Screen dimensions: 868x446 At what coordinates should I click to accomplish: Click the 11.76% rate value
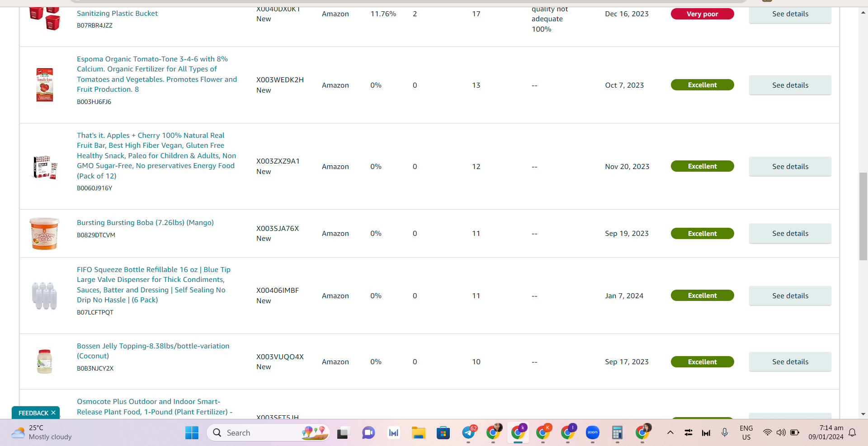pyautogui.click(x=383, y=14)
